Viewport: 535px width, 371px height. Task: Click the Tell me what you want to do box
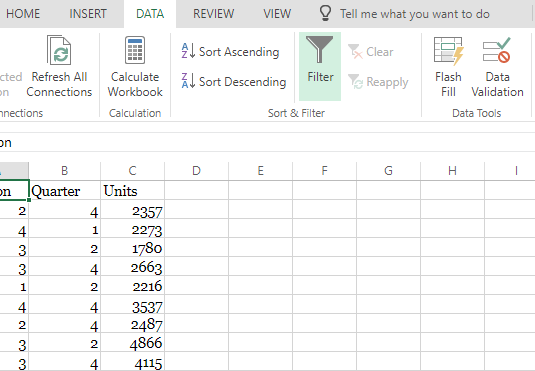point(415,14)
